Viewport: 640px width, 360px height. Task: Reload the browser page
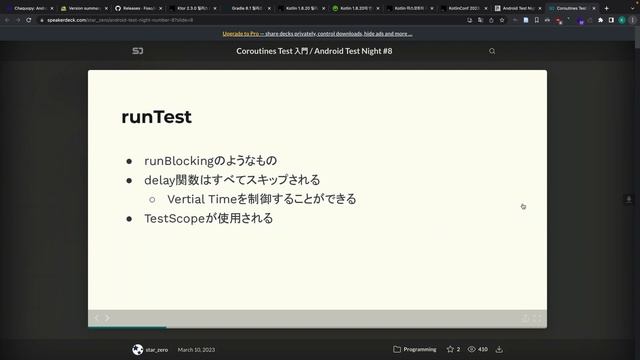tap(29, 20)
